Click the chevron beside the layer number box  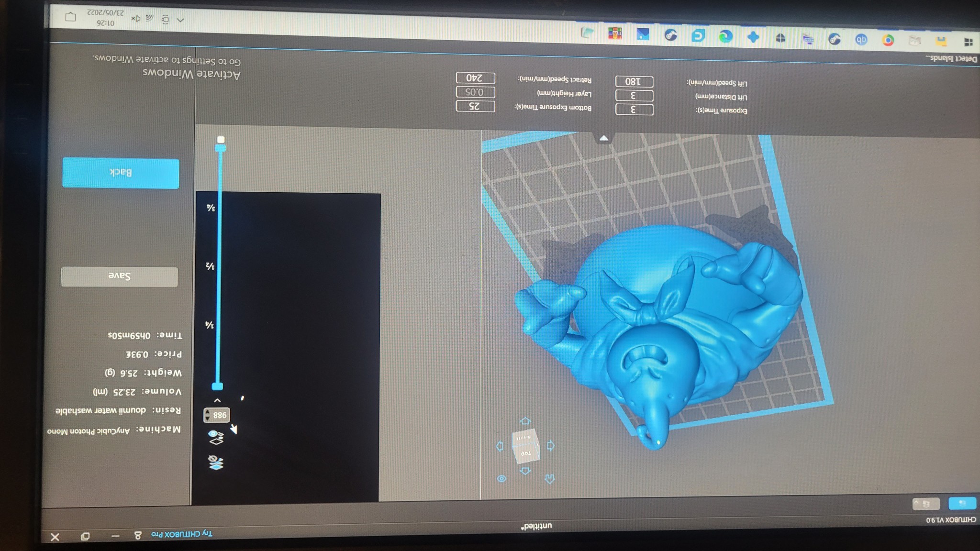pyautogui.click(x=217, y=400)
